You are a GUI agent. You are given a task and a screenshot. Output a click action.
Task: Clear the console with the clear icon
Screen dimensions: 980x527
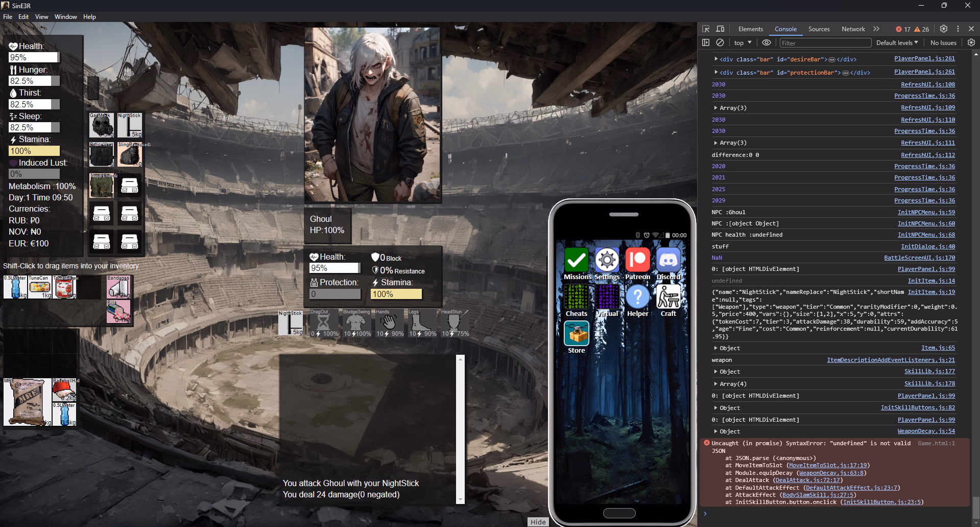point(720,43)
